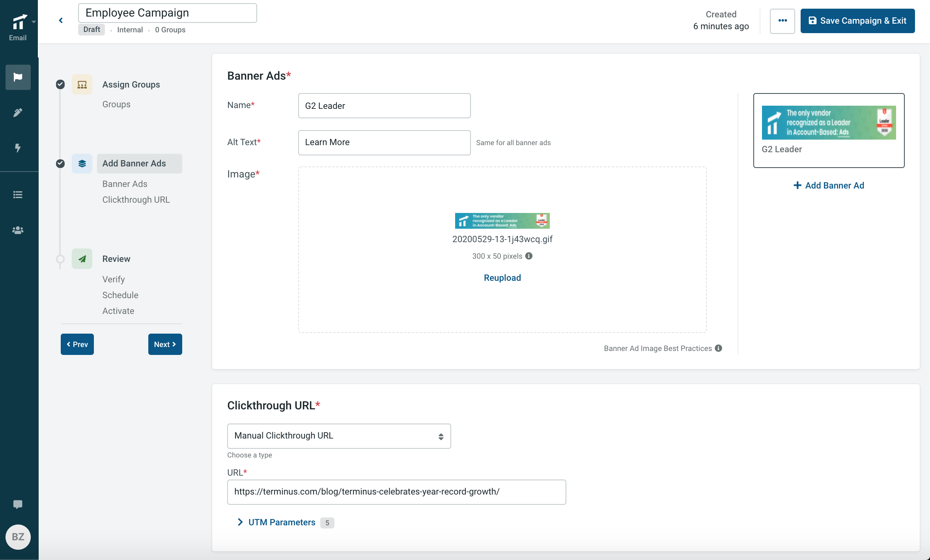This screenshot has width=930, height=560.
Task: Open the lightning bolt icon in sidebar
Action: coord(18,148)
